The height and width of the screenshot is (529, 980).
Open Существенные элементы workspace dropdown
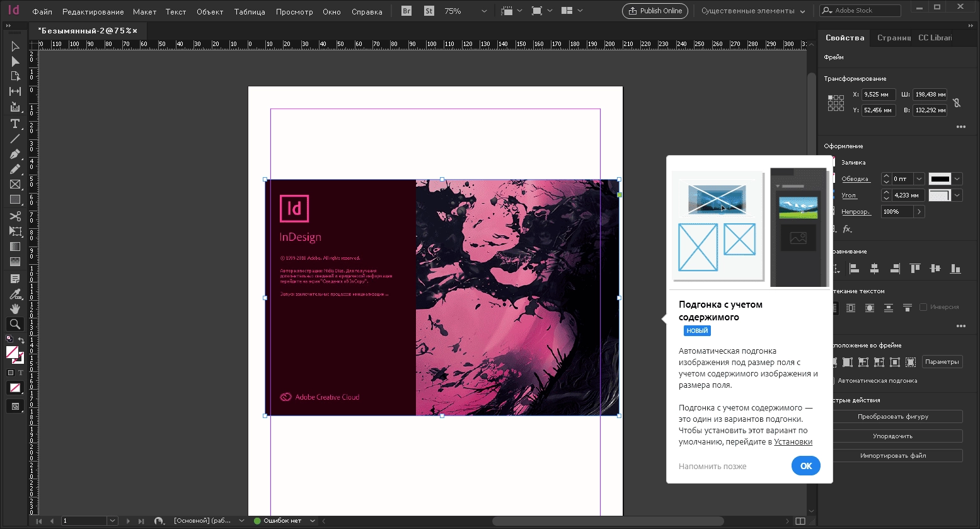[x=753, y=11]
